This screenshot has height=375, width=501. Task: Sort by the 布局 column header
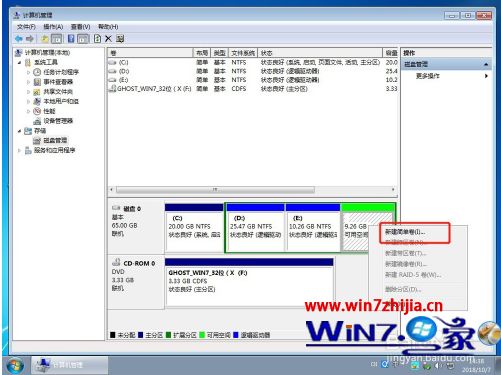[x=202, y=53]
